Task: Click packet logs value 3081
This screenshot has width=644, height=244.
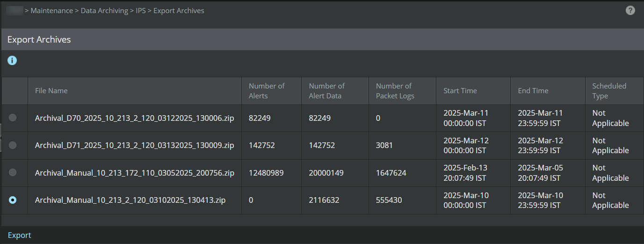Action: pyautogui.click(x=385, y=145)
